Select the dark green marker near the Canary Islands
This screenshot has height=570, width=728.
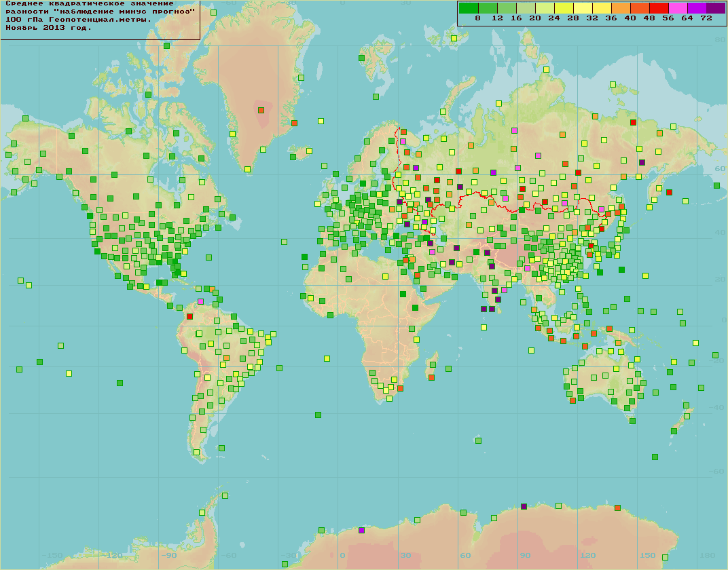tap(304, 256)
